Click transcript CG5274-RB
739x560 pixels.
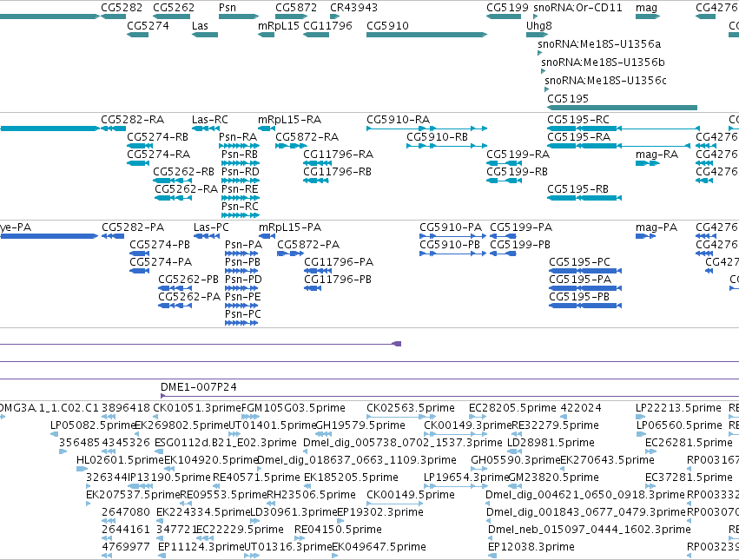(x=140, y=146)
